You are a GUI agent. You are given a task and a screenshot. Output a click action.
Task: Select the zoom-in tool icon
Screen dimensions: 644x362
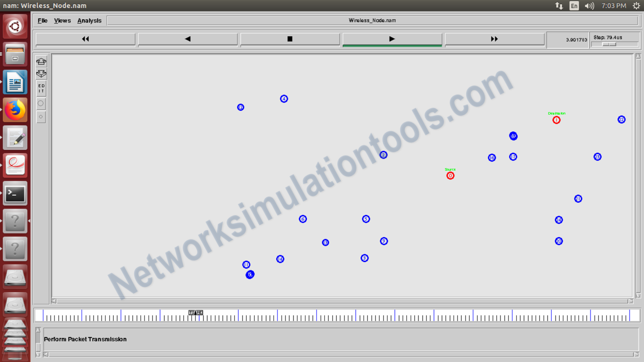41,61
